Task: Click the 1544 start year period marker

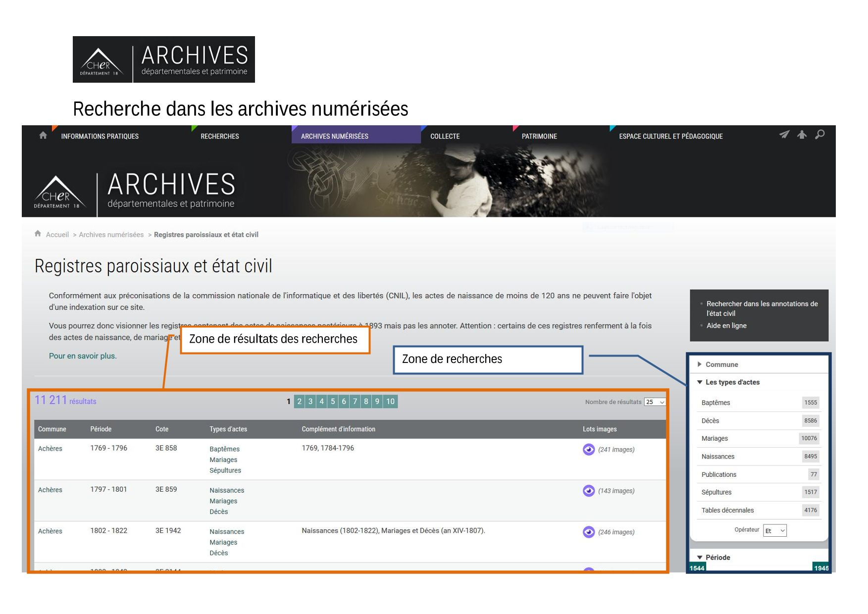Action: (x=697, y=568)
